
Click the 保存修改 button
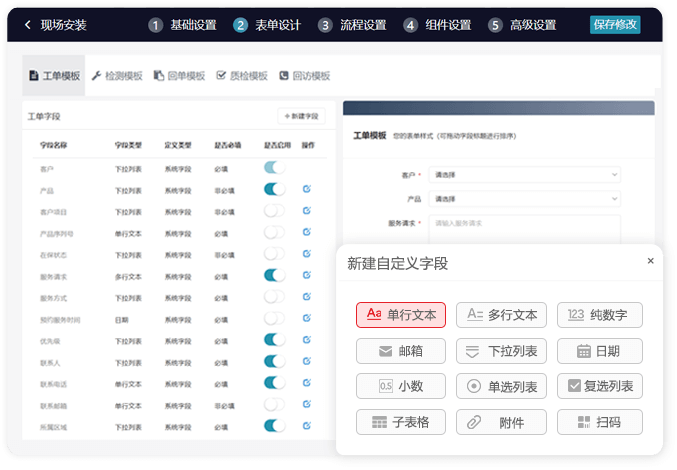click(615, 25)
